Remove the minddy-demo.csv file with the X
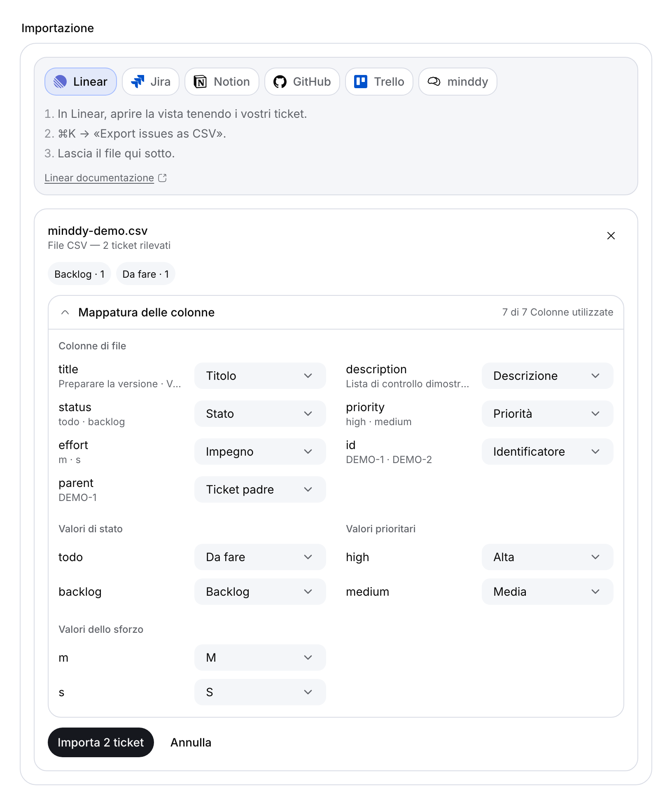 (x=611, y=236)
